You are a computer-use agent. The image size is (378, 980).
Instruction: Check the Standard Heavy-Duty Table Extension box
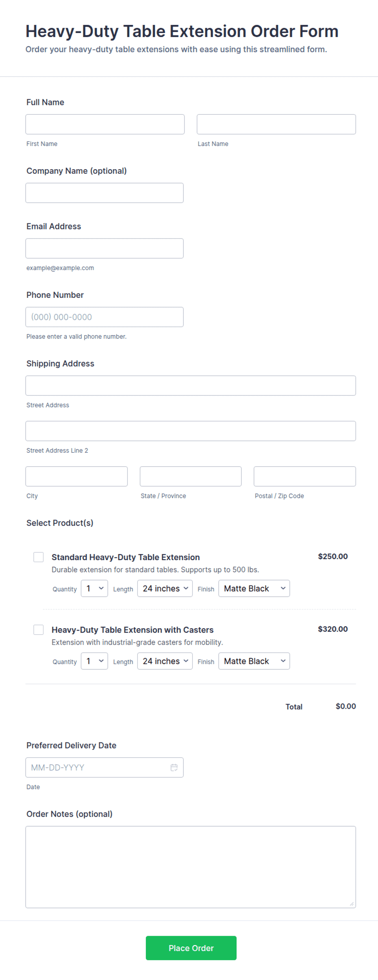point(39,557)
